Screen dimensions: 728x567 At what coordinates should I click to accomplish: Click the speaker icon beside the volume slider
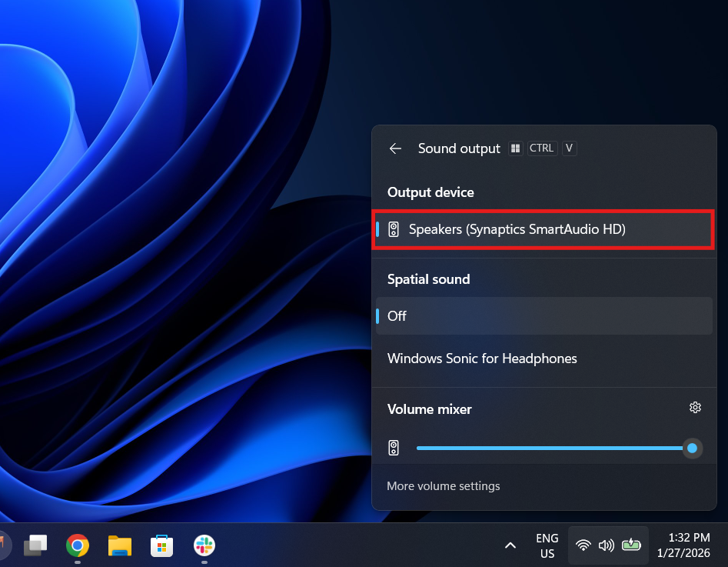click(394, 447)
